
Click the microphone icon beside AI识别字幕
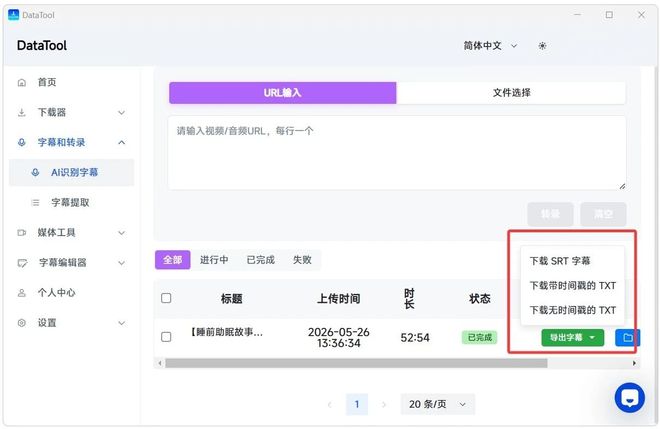(x=35, y=172)
